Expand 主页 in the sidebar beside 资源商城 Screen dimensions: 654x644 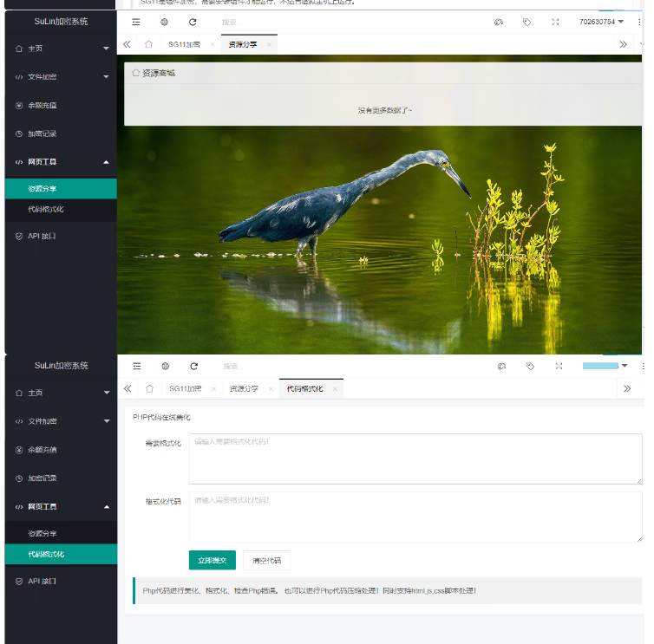[59, 49]
